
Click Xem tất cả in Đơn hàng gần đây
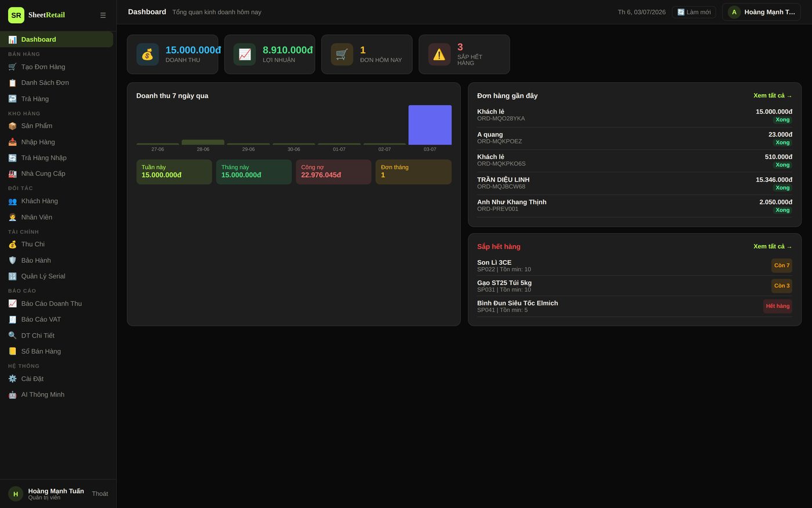tap(773, 96)
